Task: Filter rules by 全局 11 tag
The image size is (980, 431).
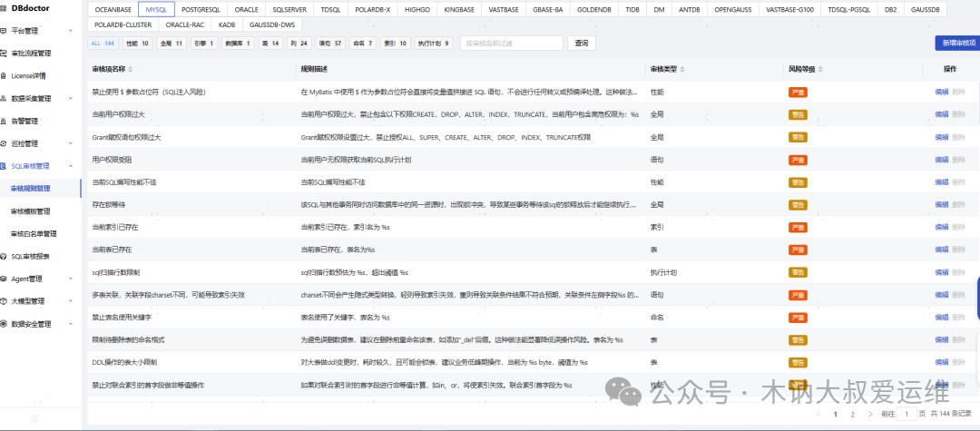Action: (171, 44)
